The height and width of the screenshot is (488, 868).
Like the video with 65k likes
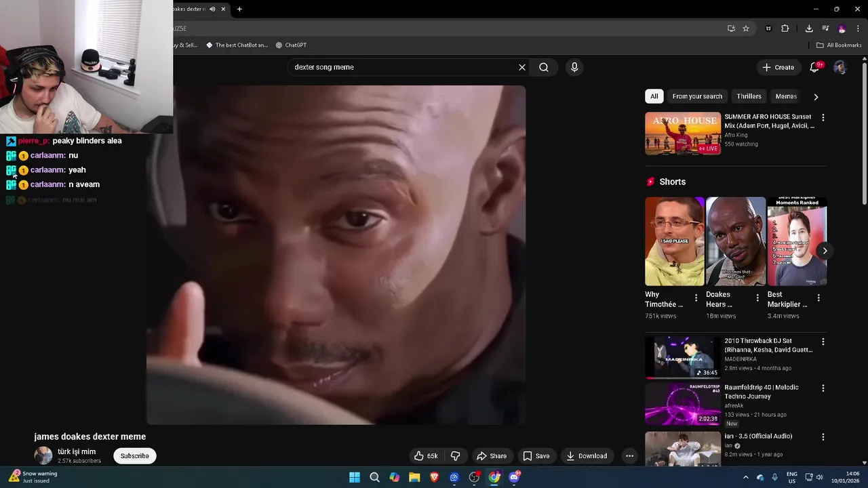point(427,456)
